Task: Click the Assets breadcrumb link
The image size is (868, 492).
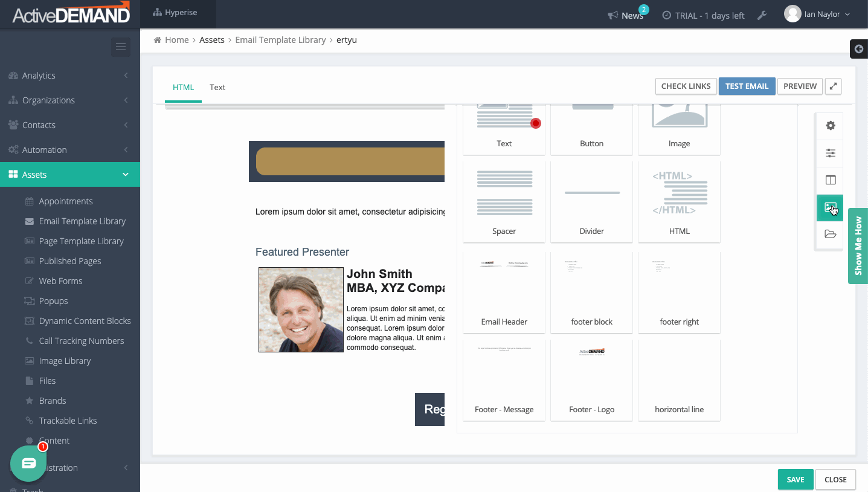Action: point(212,40)
